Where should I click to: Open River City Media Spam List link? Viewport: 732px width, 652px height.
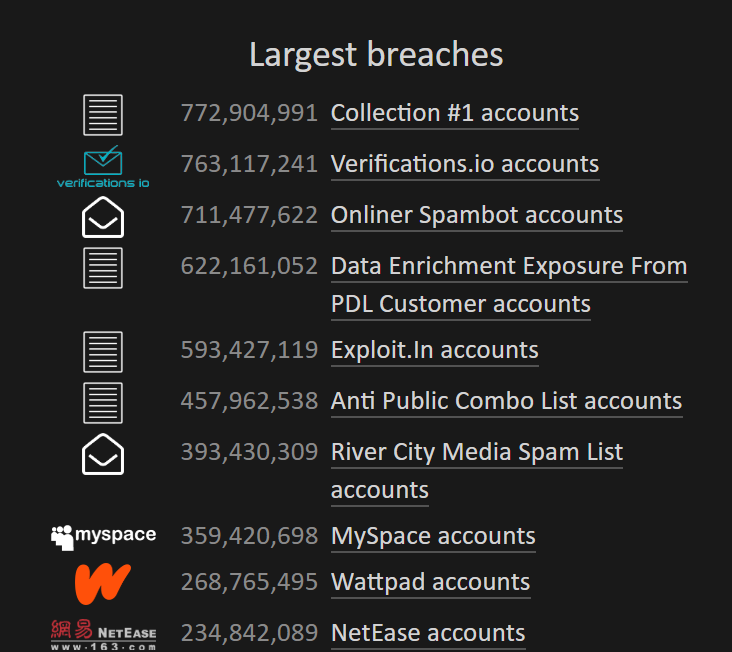click(477, 471)
